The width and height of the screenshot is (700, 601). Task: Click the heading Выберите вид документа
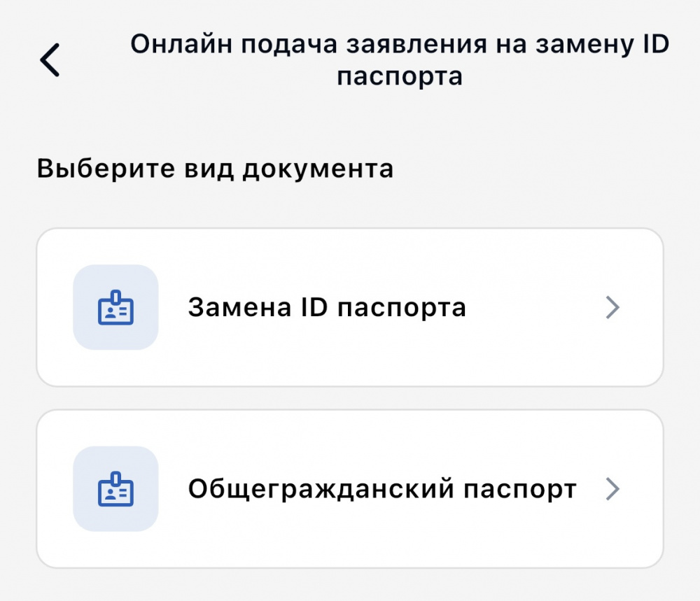click(215, 169)
